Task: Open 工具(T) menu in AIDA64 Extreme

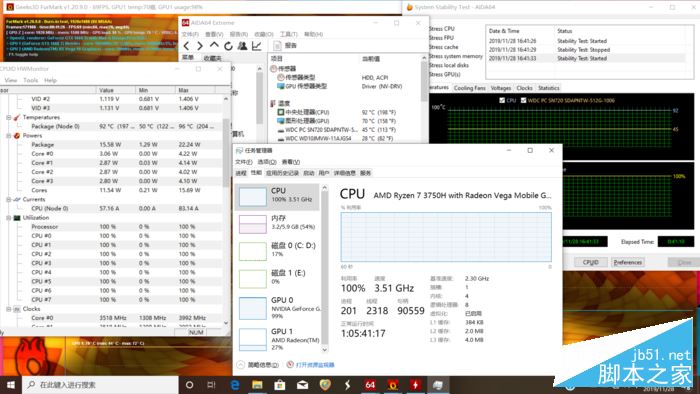Action: click(288, 34)
